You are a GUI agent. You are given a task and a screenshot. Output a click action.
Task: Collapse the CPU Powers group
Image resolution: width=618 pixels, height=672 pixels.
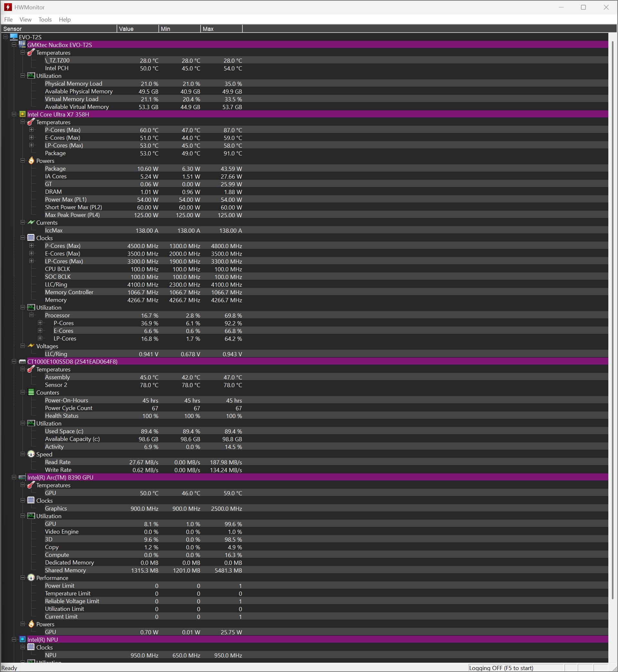click(x=23, y=161)
